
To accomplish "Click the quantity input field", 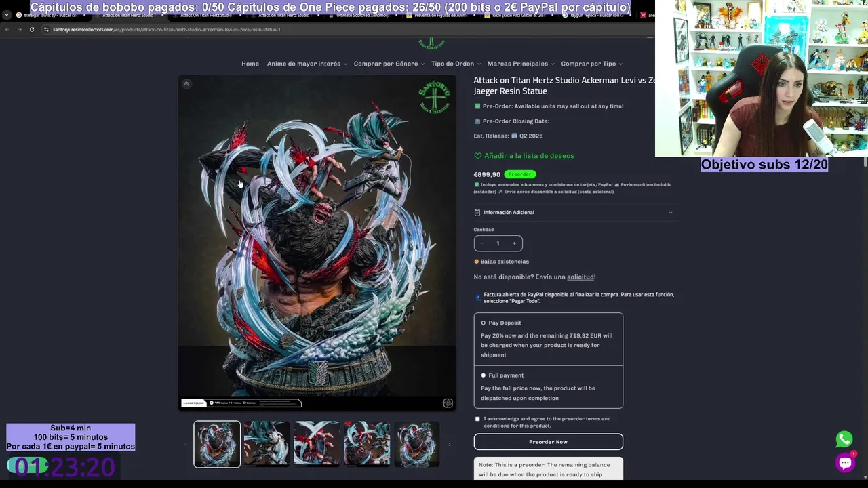I will [x=498, y=243].
